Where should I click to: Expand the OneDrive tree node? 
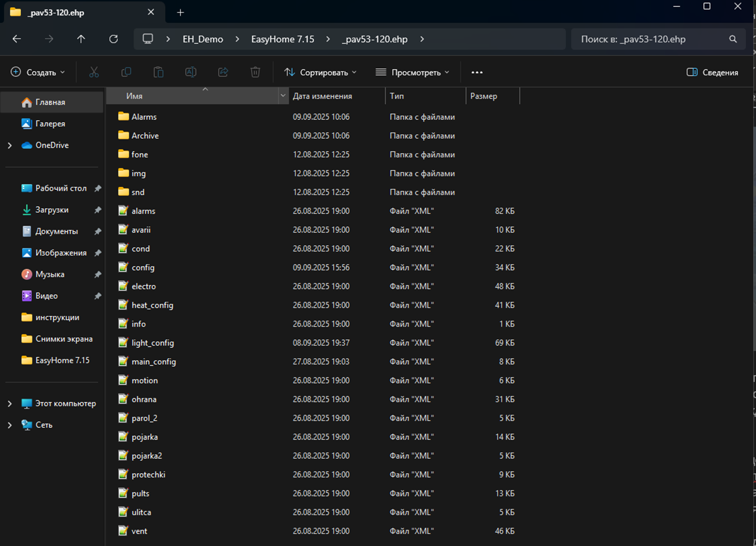(10, 145)
